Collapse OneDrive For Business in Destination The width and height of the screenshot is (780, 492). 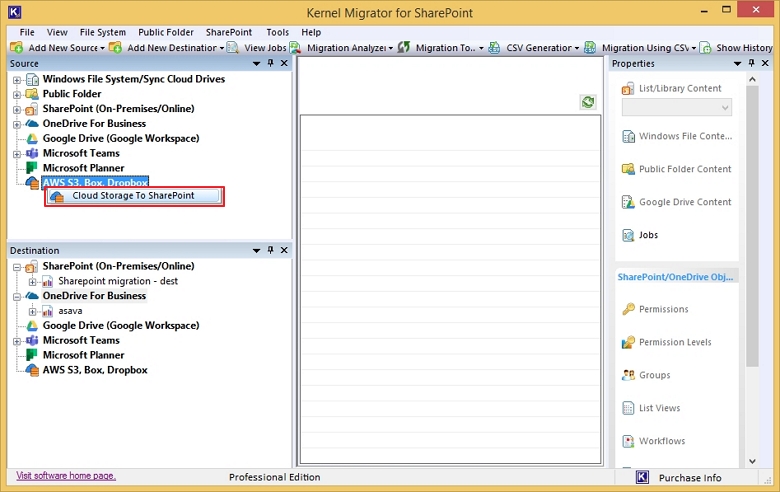pyautogui.click(x=17, y=296)
